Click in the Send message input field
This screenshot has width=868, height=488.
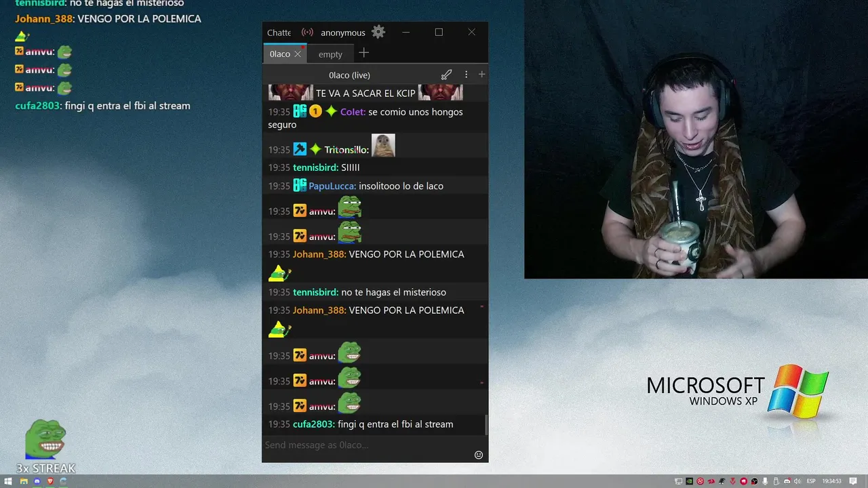click(x=366, y=445)
